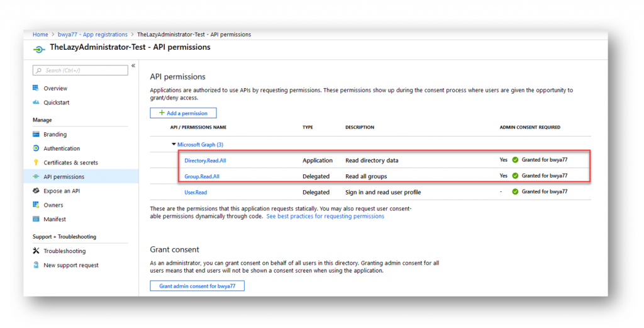The image size is (644, 328).
Task: Open Expose an API page
Action: (62, 191)
